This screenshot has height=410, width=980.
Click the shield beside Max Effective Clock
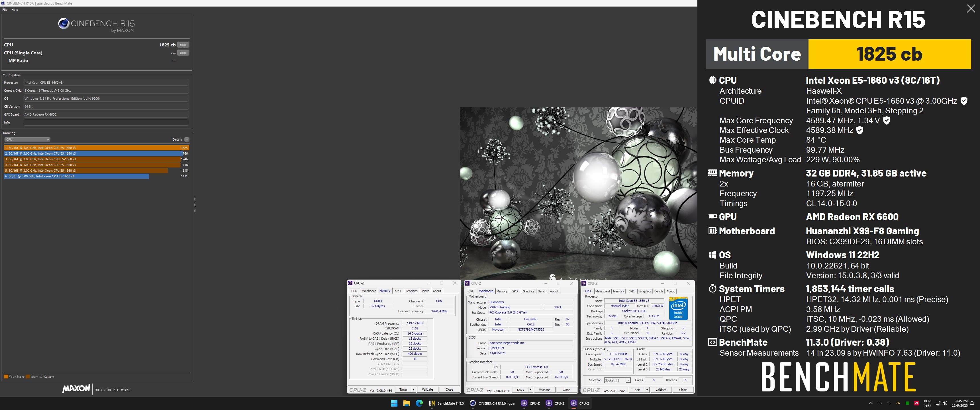click(859, 130)
